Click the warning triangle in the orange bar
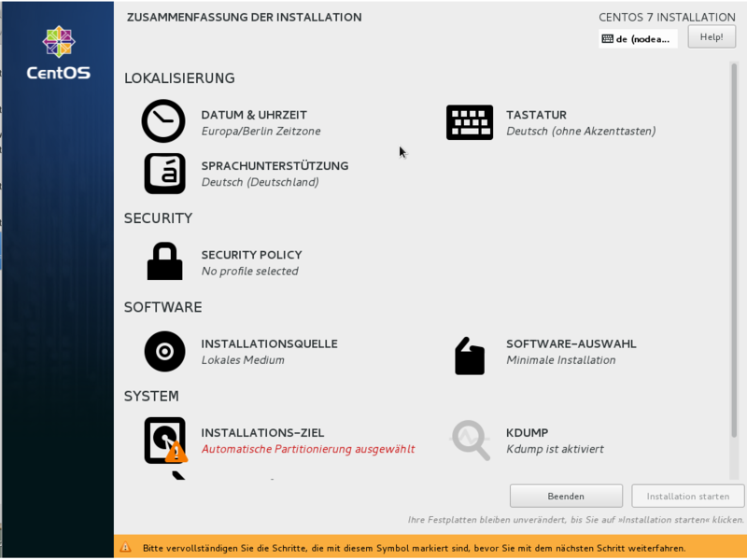 pyautogui.click(x=125, y=548)
